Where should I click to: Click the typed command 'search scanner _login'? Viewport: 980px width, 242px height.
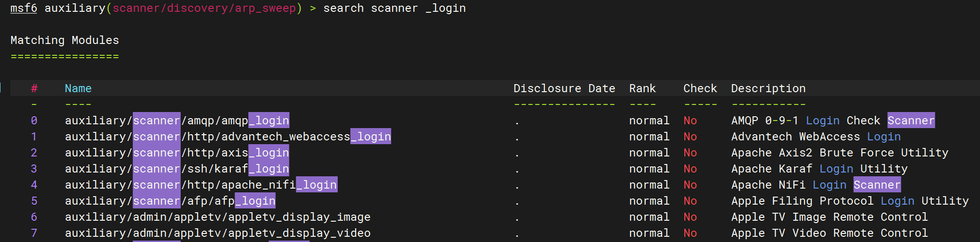click(394, 9)
